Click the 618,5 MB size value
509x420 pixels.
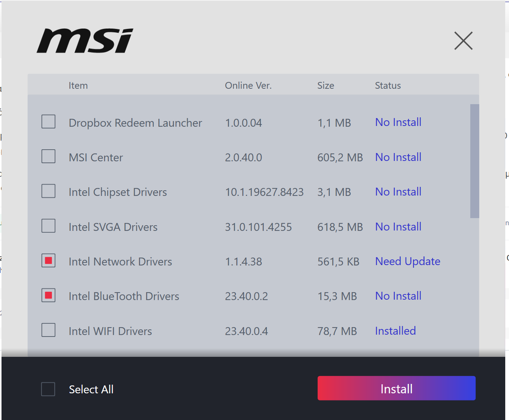(x=340, y=227)
